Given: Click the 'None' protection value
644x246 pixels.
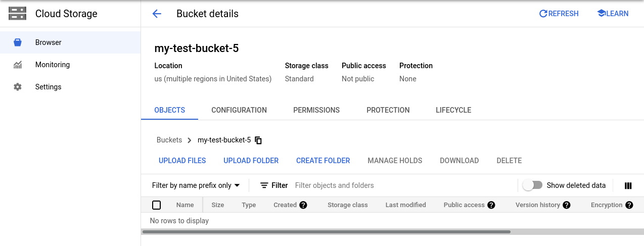Looking at the screenshot, I should click(408, 79).
